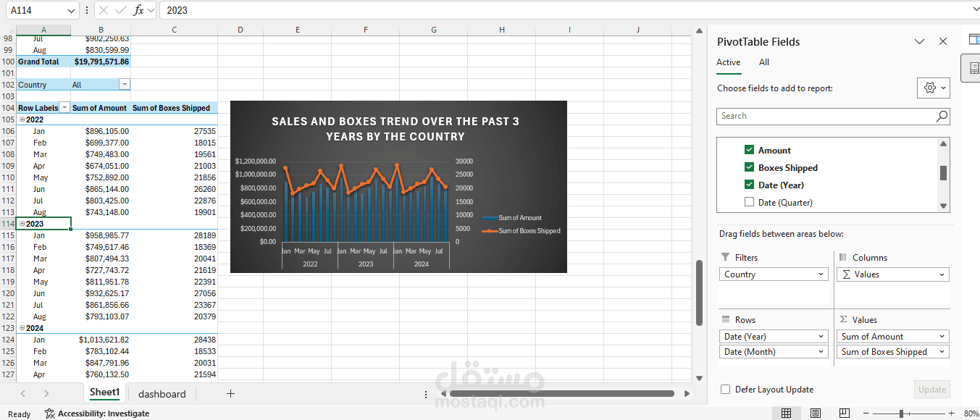Select the sales and boxes trend chart
This screenshot has height=420, width=980.
(x=398, y=187)
